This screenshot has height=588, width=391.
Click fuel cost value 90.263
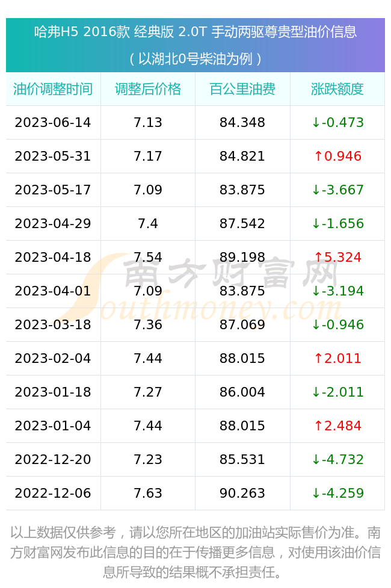point(242,493)
